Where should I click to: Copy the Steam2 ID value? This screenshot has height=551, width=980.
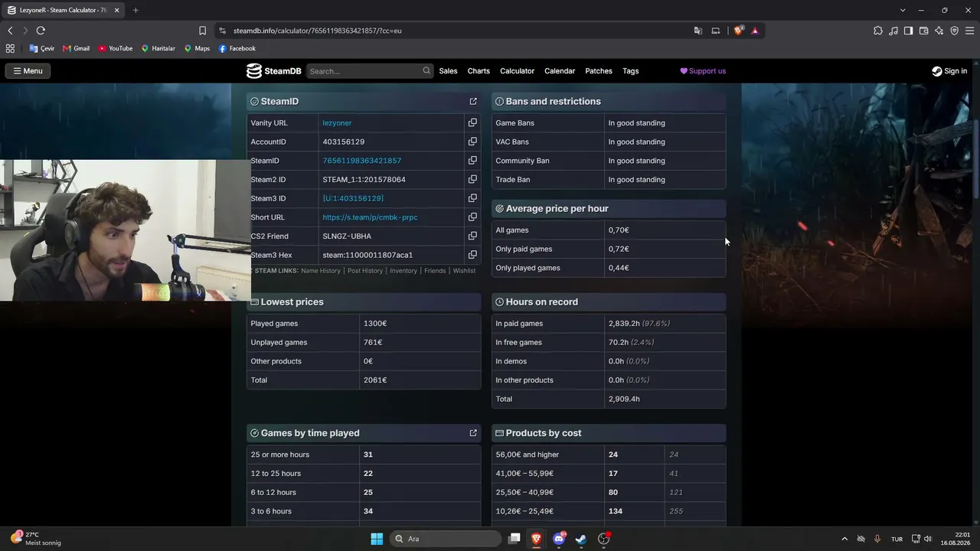[x=472, y=179]
